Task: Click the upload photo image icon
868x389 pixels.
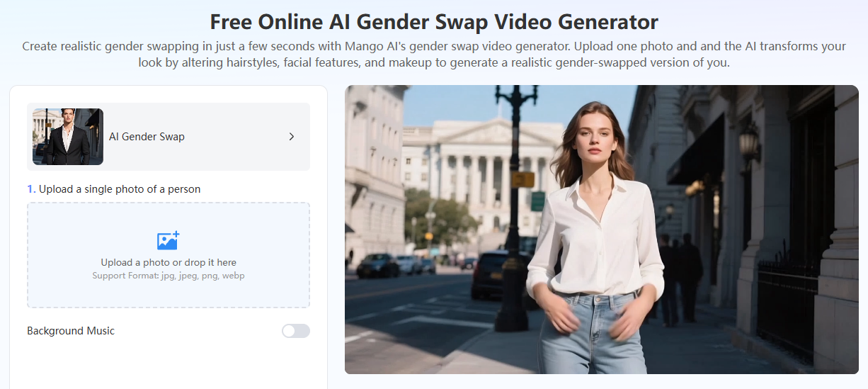Action: pos(169,240)
